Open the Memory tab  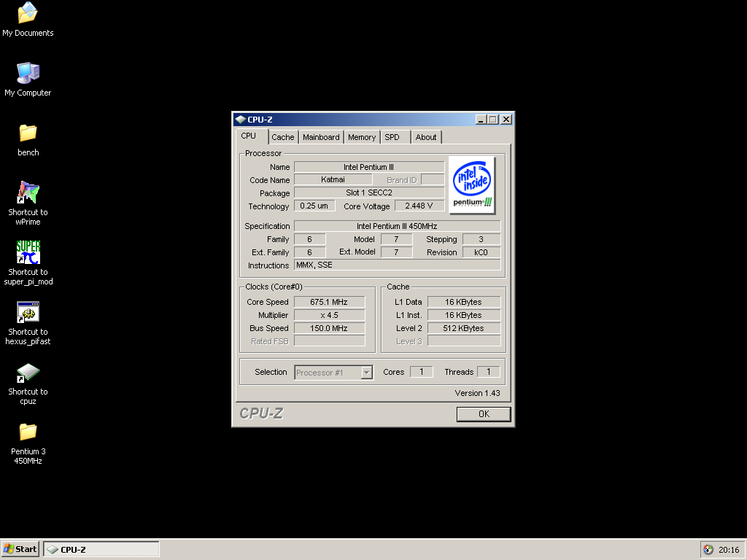pos(362,137)
